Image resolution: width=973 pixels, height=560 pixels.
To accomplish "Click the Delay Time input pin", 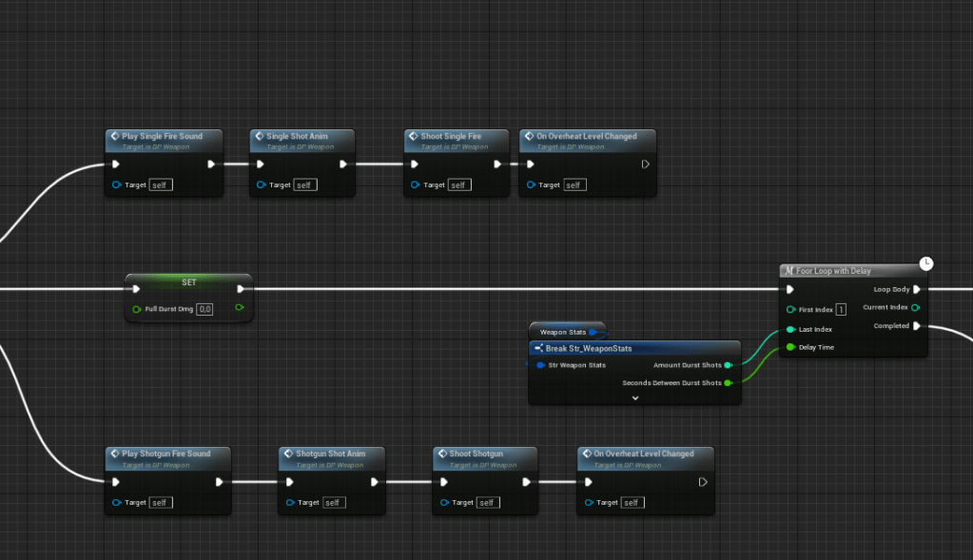I will point(790,347).
